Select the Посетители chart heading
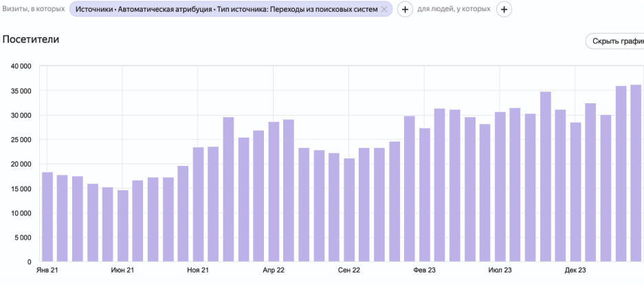 point(31,39)
